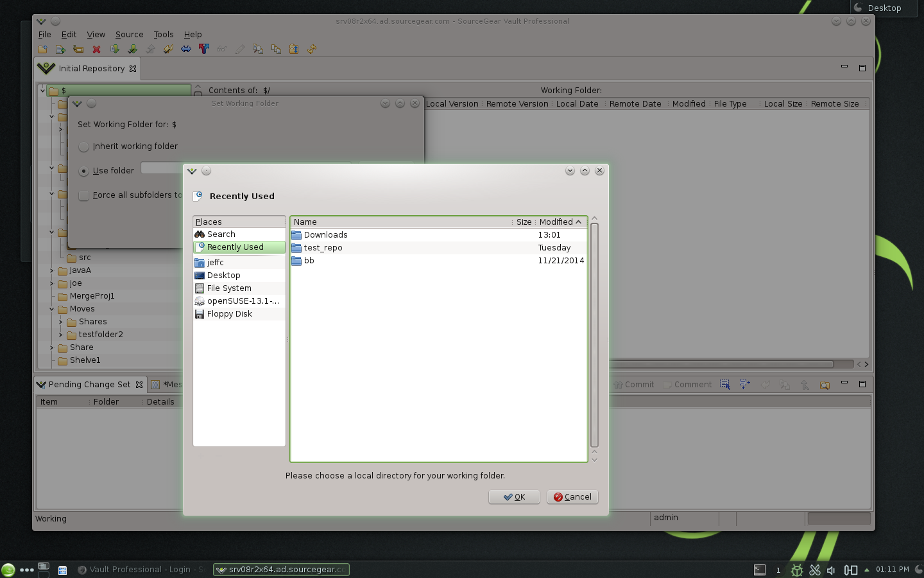This screenshot has height=578, width=924.
Task: Open the Edit menu
Action: pyautogui.click(x=69, y=35)
